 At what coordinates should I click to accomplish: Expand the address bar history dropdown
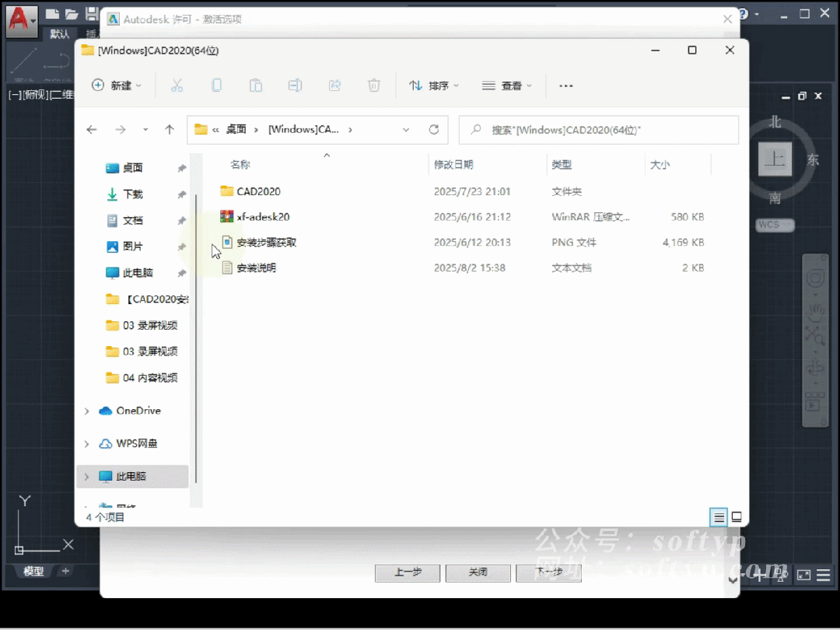[x=406, y=130]
